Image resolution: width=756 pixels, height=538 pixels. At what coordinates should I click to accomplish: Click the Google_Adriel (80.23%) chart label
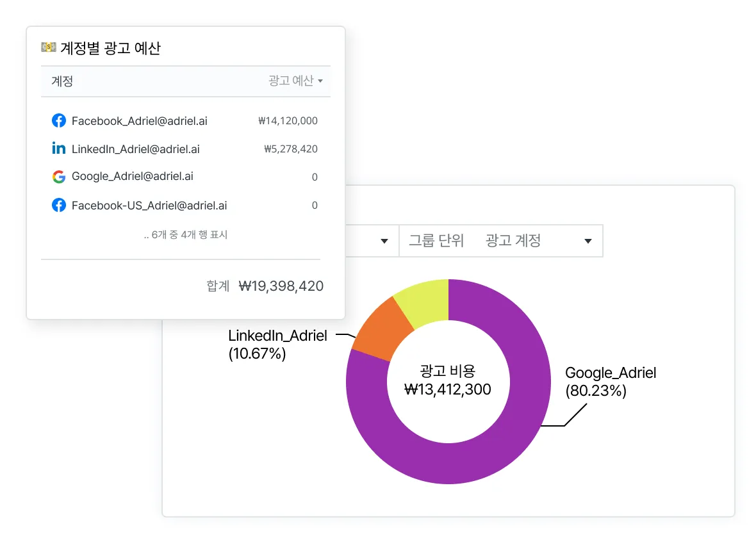(611, 381)
